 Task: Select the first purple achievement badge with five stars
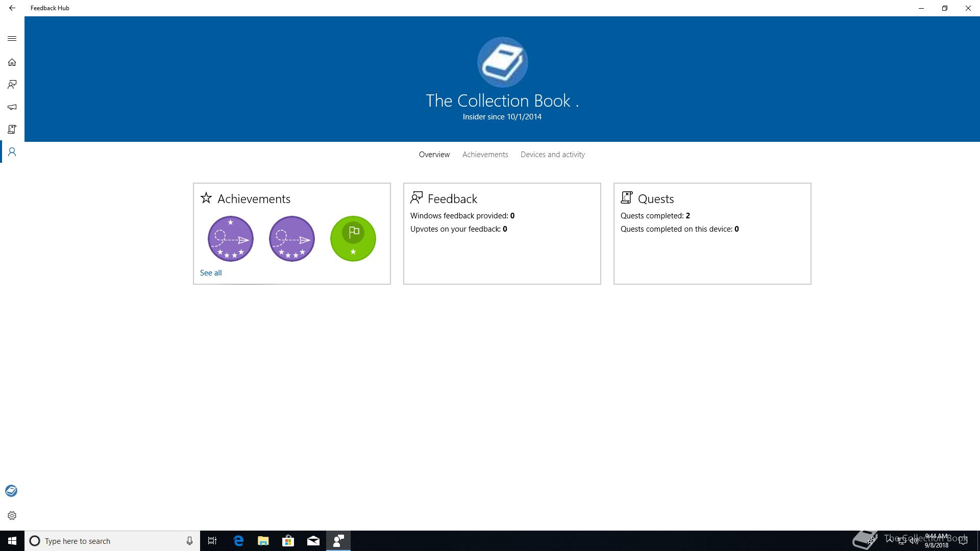[231, 239]
